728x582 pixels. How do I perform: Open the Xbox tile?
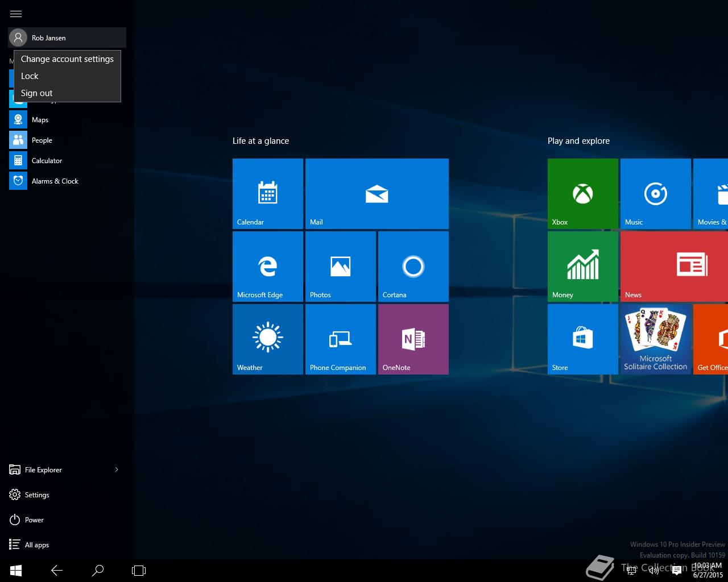coord(583,194)
